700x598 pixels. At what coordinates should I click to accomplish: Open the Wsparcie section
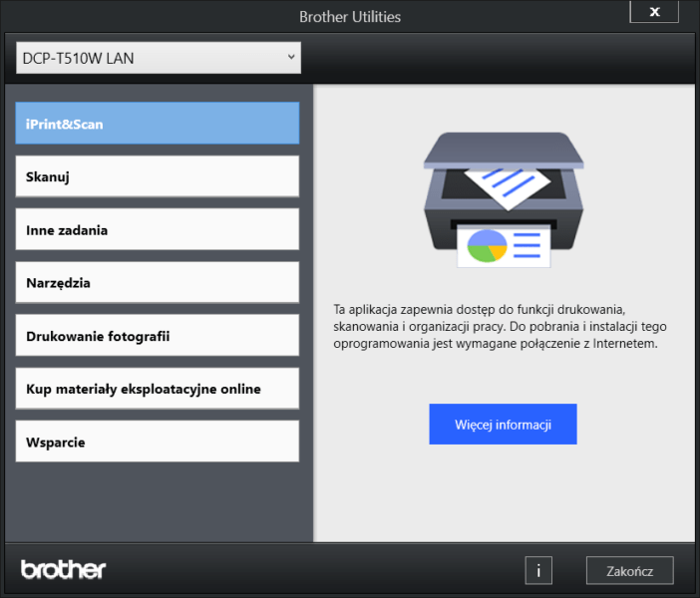(x=158, y=442)
